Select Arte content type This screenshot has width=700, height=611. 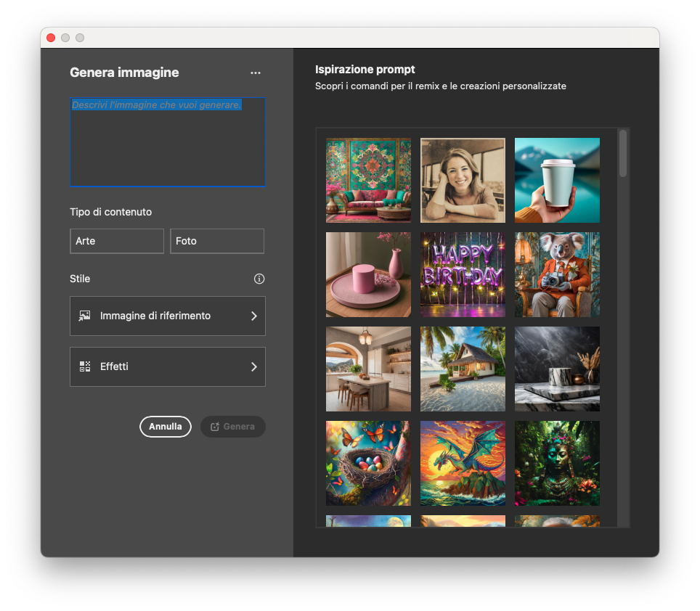[x=117, y=241]
